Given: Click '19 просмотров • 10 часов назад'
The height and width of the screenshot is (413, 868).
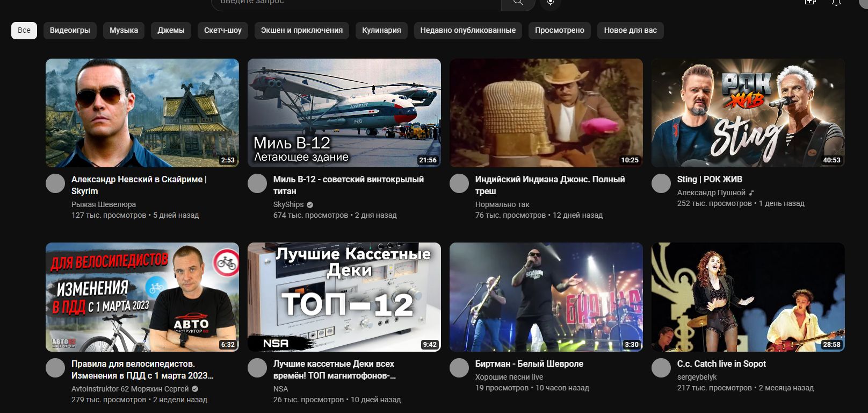Looking at the screenshot, I should coord(532,388).
